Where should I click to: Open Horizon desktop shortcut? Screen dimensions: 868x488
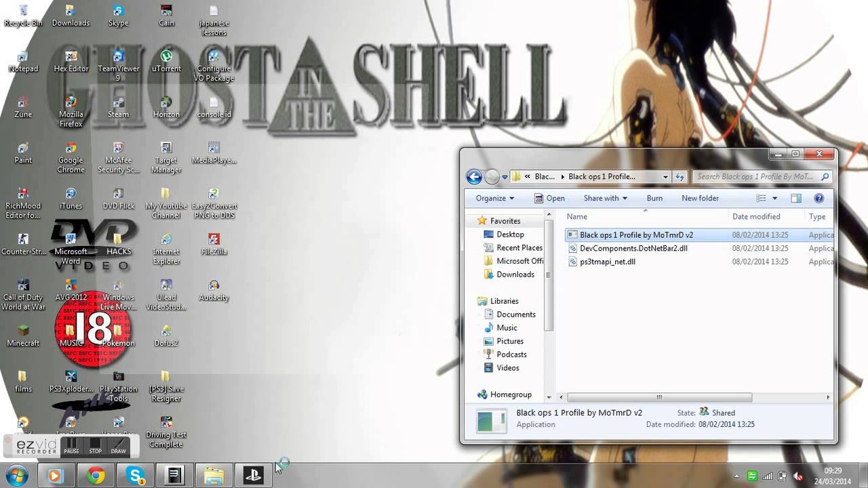[166, 107]
